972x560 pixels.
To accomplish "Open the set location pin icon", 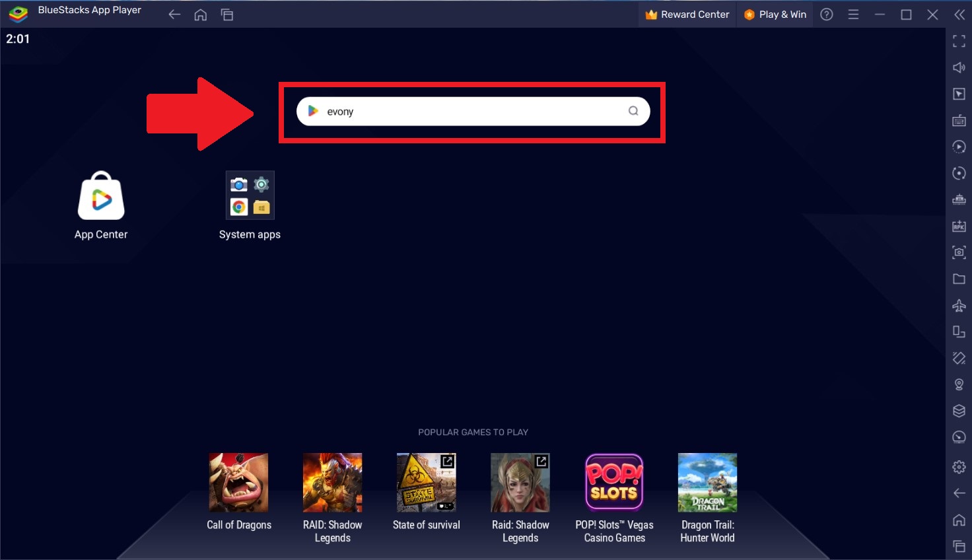I will pyautogui.click(x=959, y=384).
